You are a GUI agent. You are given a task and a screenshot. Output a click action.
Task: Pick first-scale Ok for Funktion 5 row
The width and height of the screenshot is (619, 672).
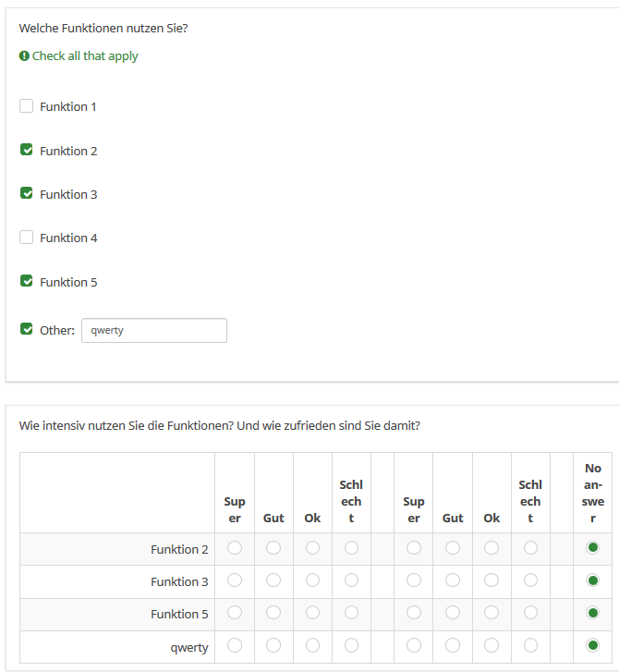point(312,613)
